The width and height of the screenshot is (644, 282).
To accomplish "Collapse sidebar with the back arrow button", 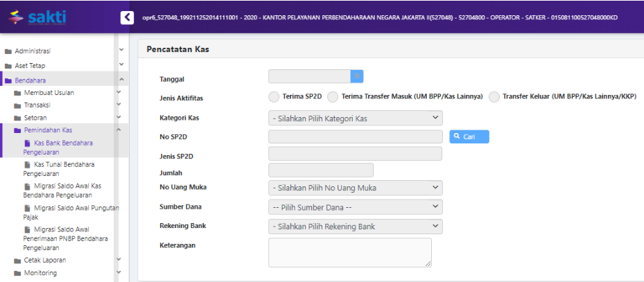I will coord(127,17).
